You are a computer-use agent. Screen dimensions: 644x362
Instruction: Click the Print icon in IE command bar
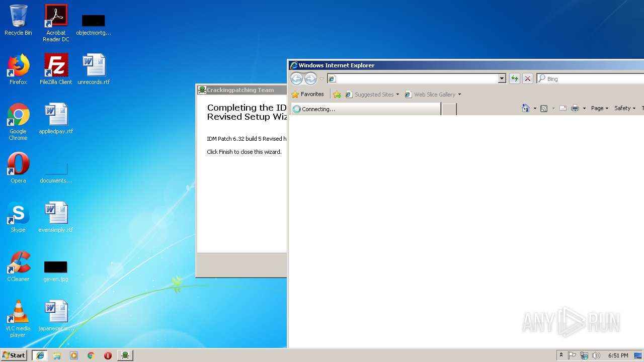pos(575,108)
